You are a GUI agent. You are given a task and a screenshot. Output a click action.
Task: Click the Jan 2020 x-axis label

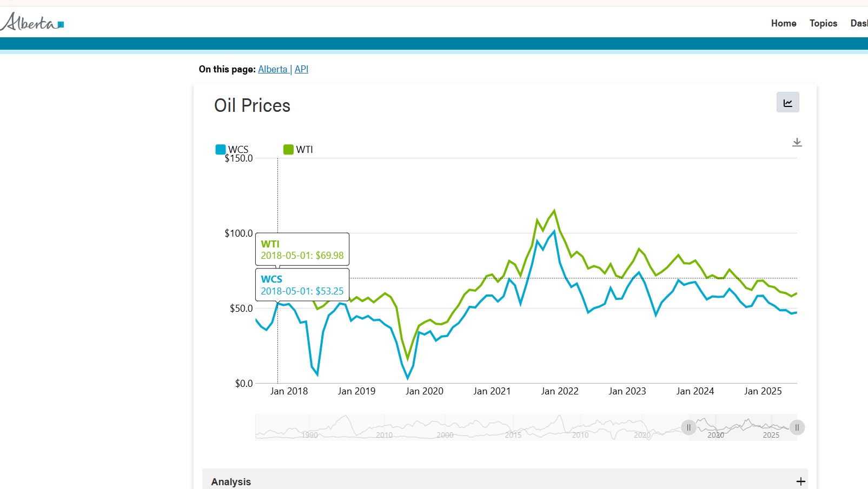(424, 391)
